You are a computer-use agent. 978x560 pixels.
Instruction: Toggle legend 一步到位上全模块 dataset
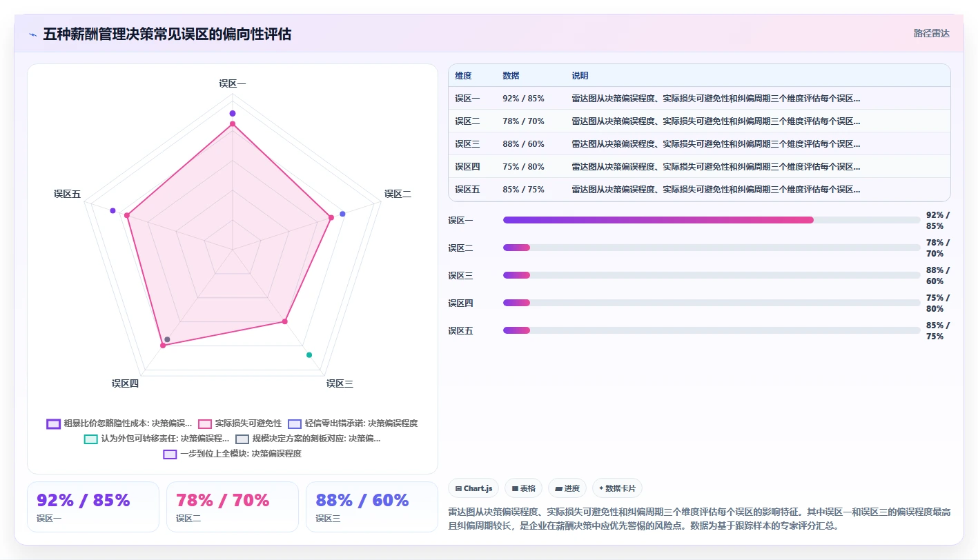coord(232,454)
